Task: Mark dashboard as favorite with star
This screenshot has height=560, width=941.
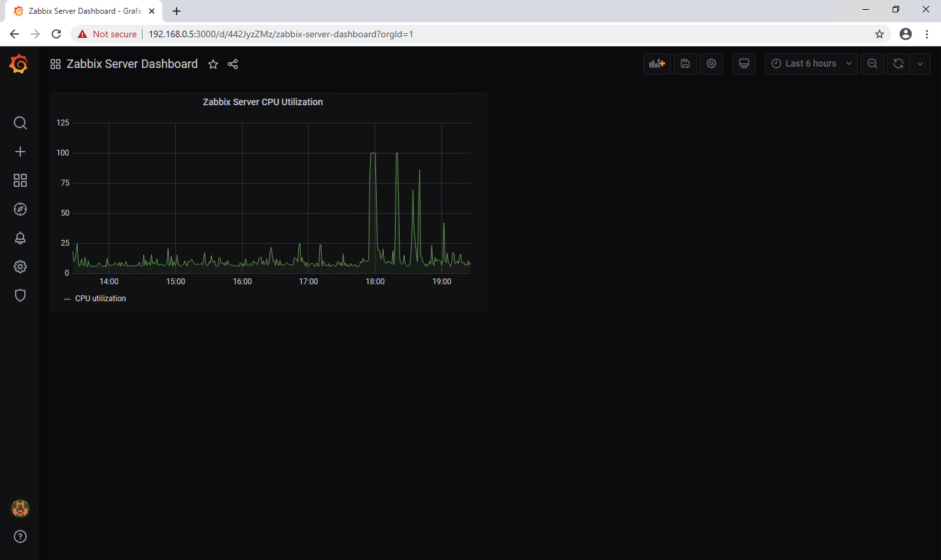Action: tap(213, 64)
